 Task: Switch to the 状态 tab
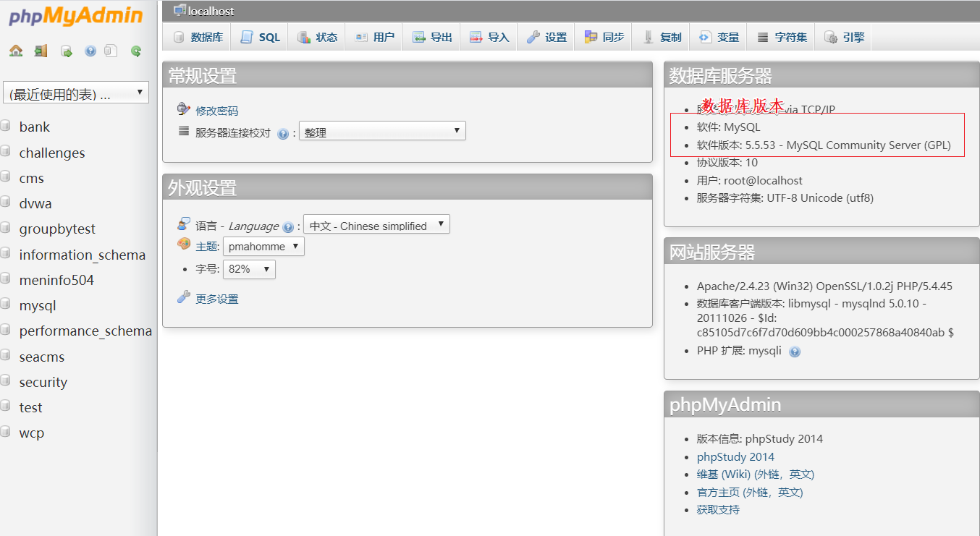pyautogui.click(x=317, y=37)
